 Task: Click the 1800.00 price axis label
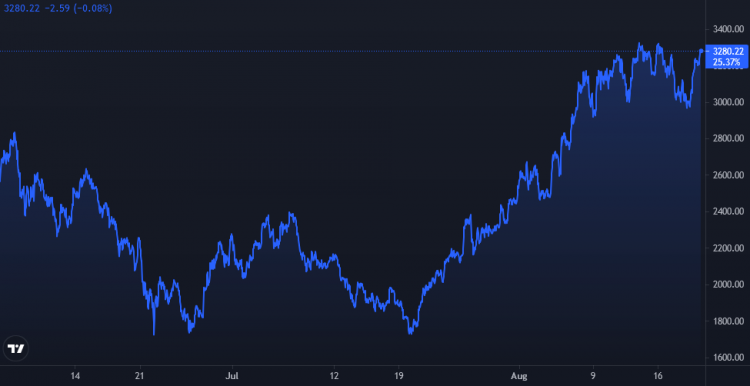pos(728,321)
